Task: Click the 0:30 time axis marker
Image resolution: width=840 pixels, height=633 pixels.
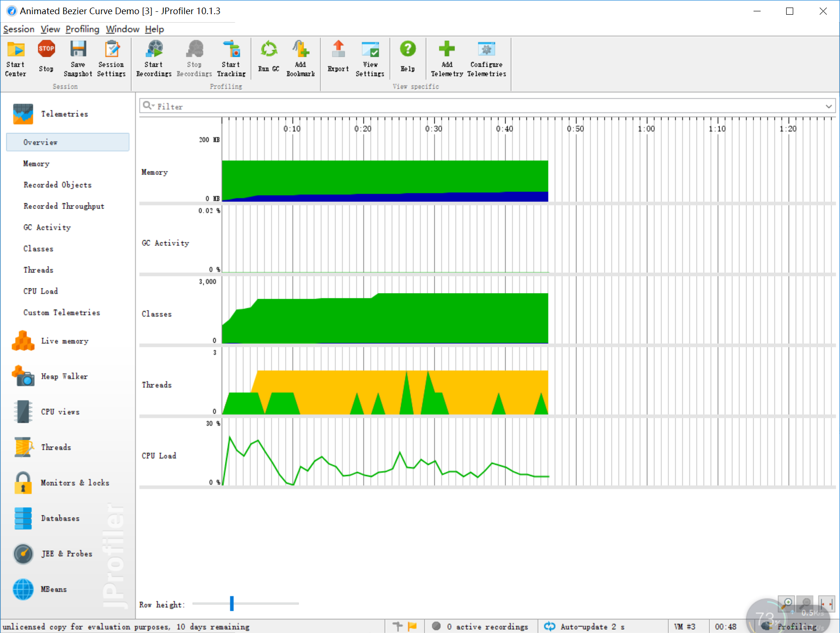Action: (434, 129)
